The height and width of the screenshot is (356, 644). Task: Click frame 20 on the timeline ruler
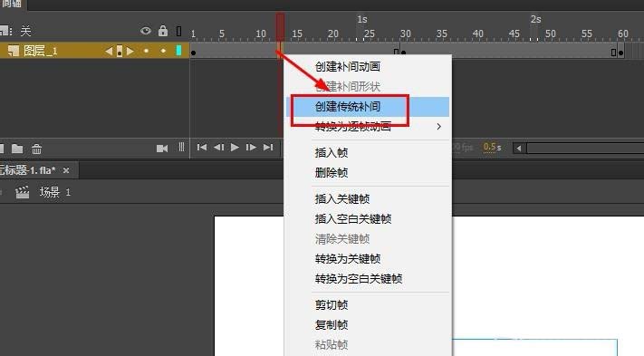click(332, 34)
